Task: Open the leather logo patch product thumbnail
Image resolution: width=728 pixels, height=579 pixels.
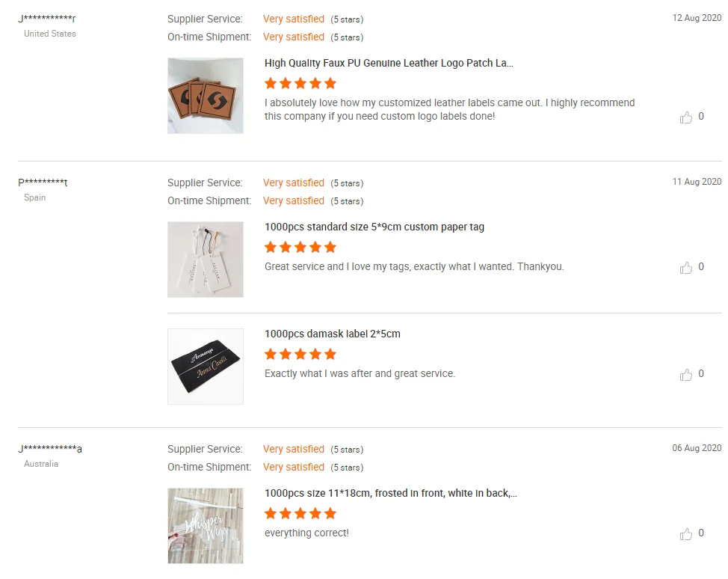Action: click(x=206, y=96)
